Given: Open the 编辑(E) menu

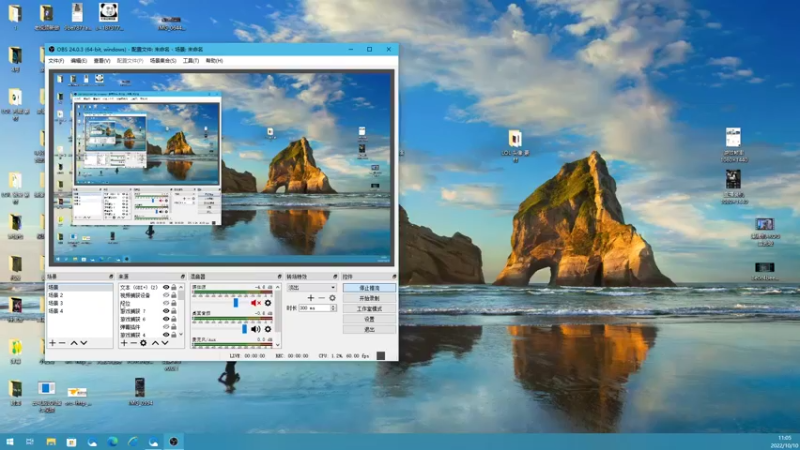Looking at the screenshot, I should [79, 61].
